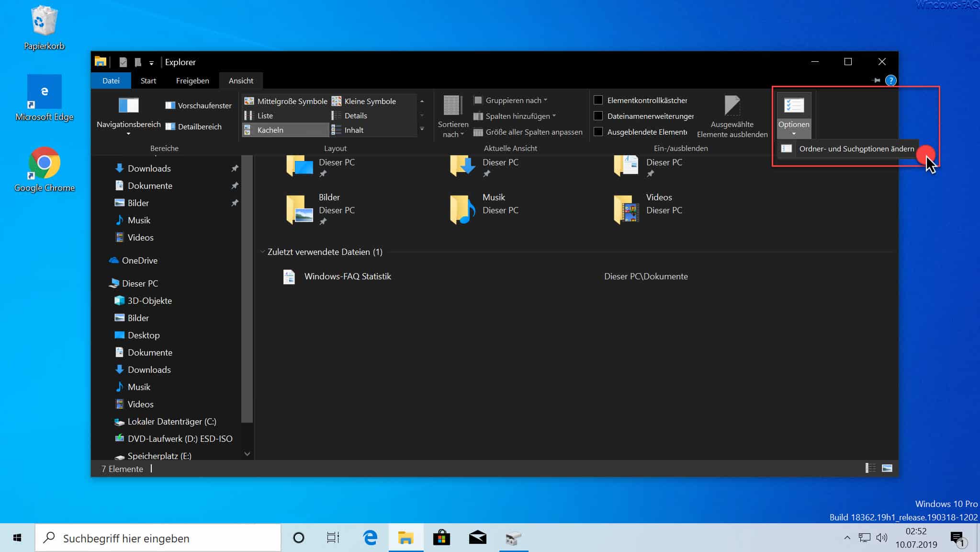The width and height of the screenshot is (980, 552).
Task: Switch to the Start tab
Action: [148, 80]
